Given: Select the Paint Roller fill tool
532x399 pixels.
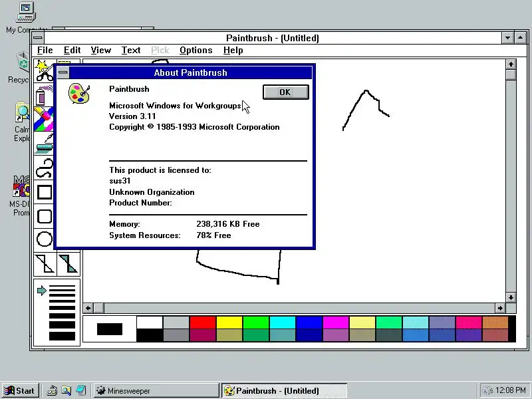Looking at the screenshot, I should click(x=45, y=143).
